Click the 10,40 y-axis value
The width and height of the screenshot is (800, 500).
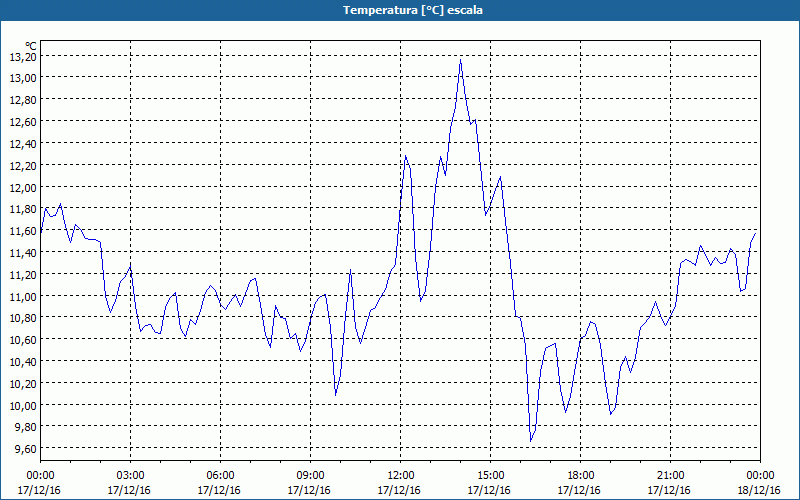pos(23,362)
